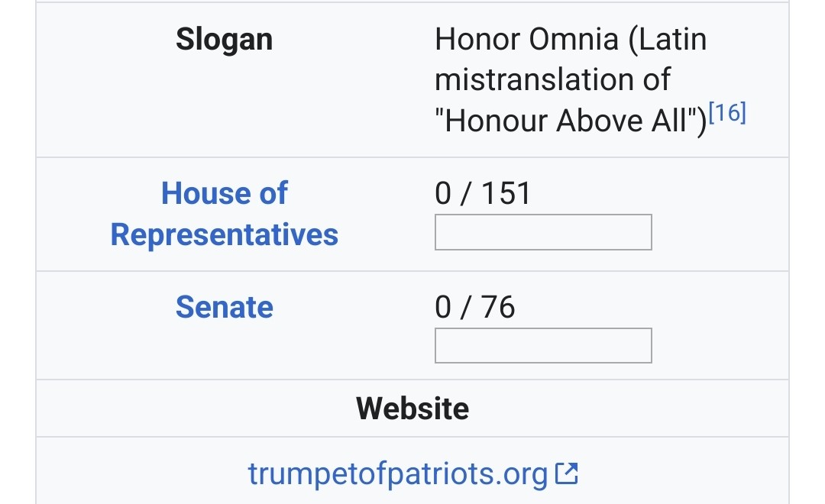This screenshot has height=504, width=825.
Task: Click the "0 / 151" seat count
Action: coord(482,194)
